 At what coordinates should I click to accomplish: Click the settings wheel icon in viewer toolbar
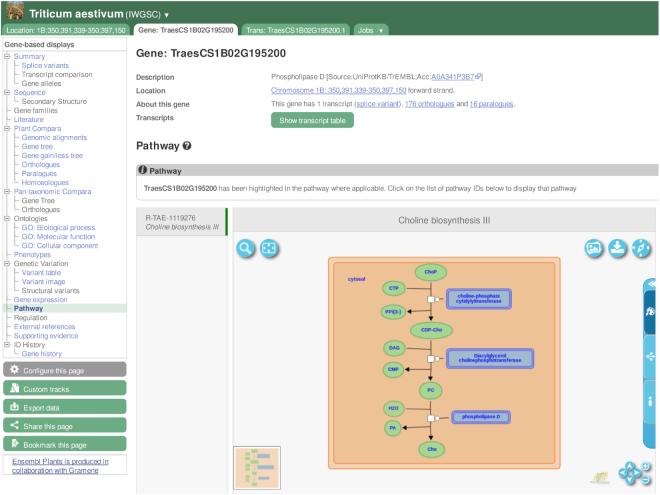(641, 248)
